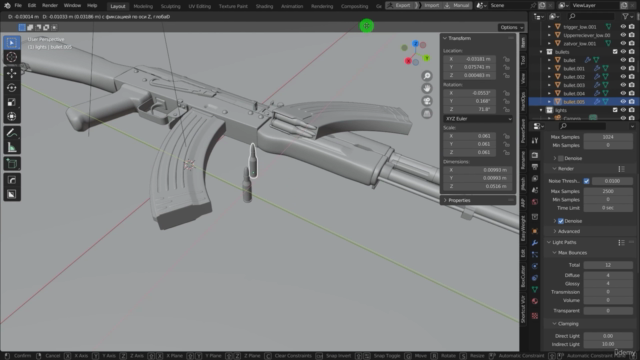The image size is (640, 360).
Task: Choose the Scale tool
Action: point(12,102)
